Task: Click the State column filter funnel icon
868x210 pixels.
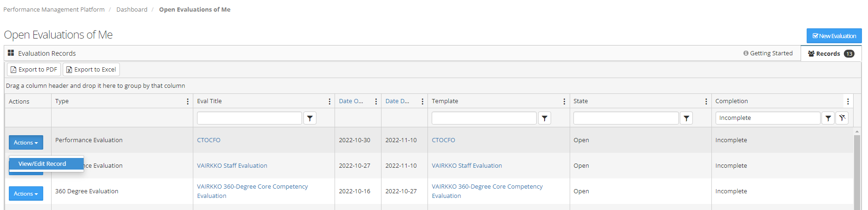Action: coord(686,118)
